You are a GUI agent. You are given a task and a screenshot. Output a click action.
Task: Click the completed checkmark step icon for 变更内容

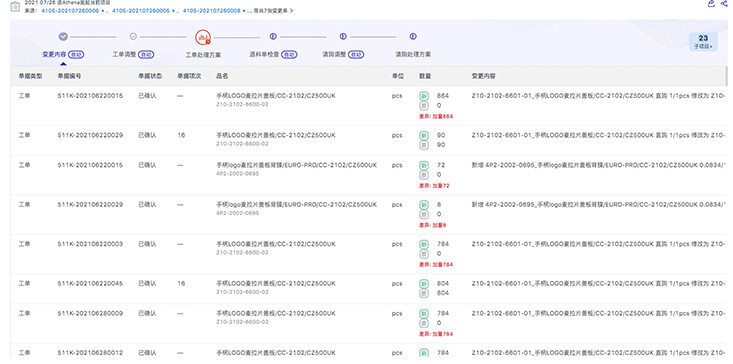[x=63, y=36]
